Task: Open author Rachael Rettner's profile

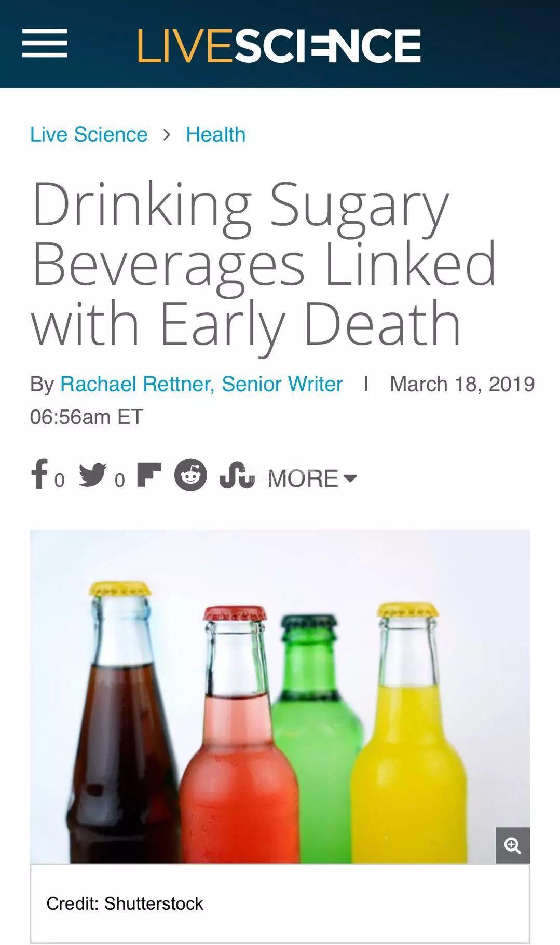Action: pos(201,384)
